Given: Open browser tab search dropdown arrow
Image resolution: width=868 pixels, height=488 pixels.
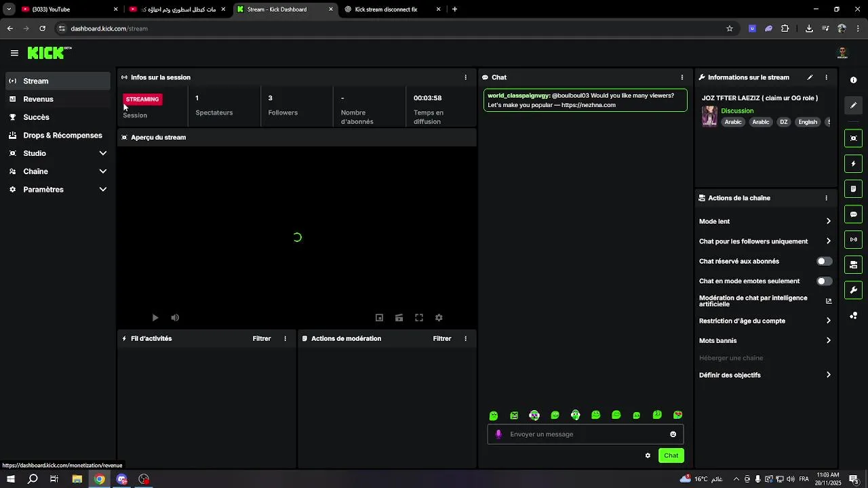Looking at the screenshot, I should pos(9,9).
